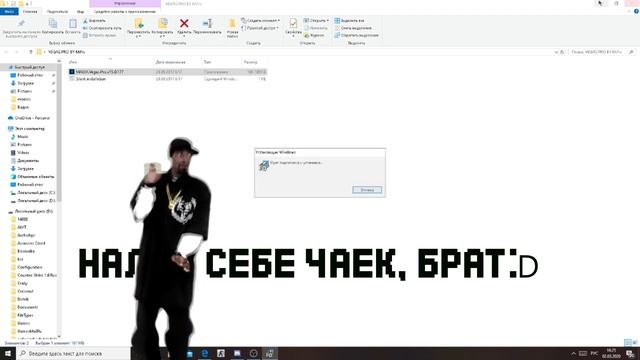Viewport: 640px width, 360px height.
Task: Click the Переименовать (Rename) ribbon icon
Action: [x=207, y=24]
